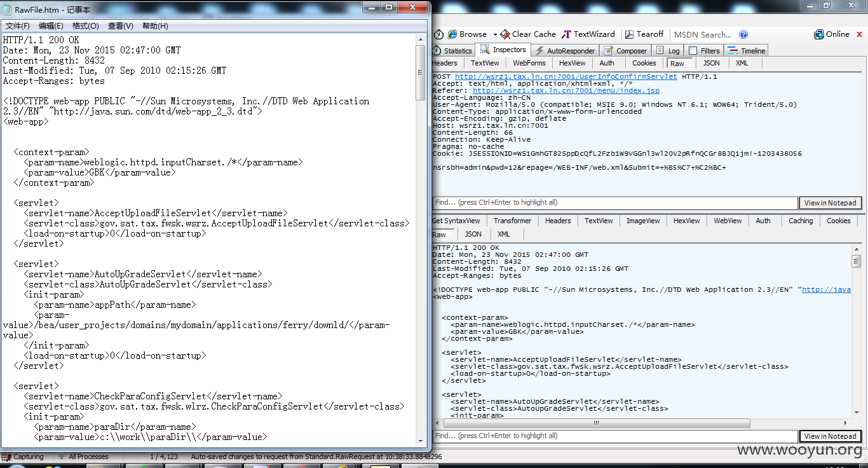Open the Log tab
Screen dimensions: 868x468
click(x=668, y=51)
